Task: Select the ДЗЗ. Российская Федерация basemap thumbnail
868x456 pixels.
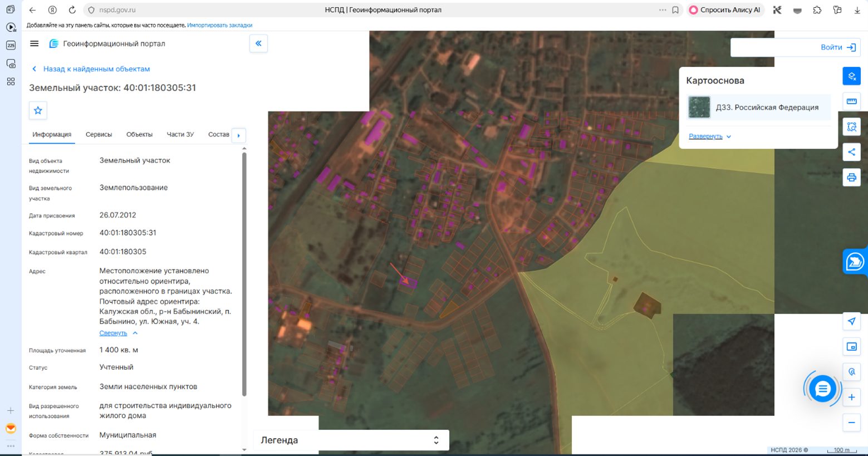Action: (699, 107)
